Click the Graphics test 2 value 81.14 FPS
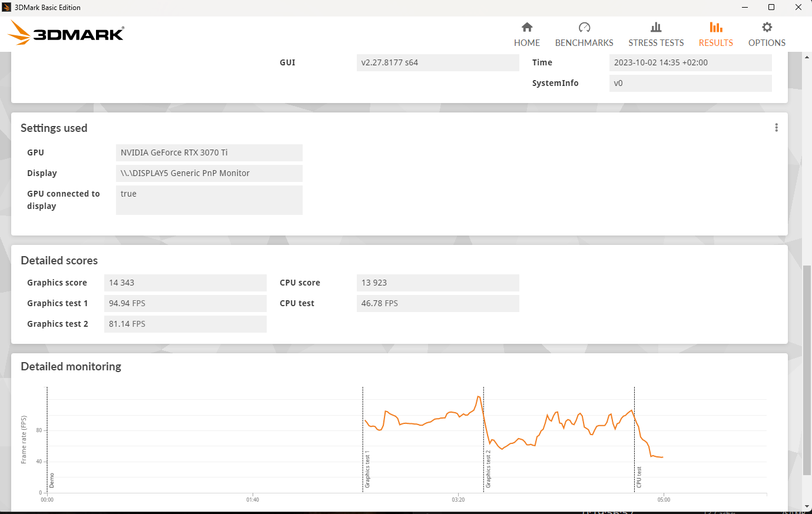The image size is (812, 514). click(x=185, y=324)
